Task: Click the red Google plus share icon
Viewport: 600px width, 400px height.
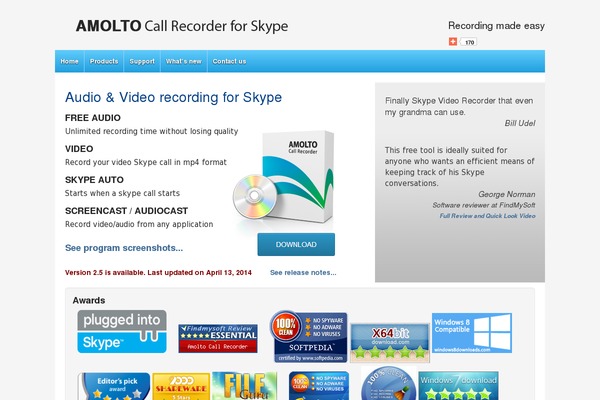Action: click(x=453, y=42)
